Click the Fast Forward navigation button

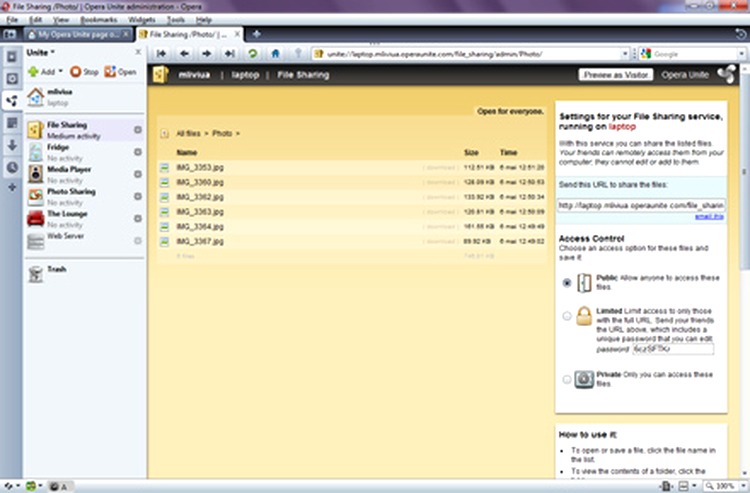pos(230,54)
